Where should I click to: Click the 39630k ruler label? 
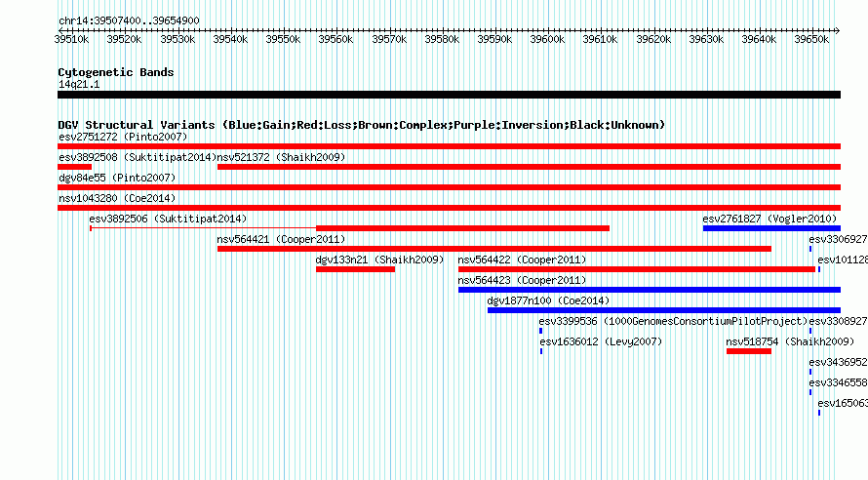(x=706, y=39)
